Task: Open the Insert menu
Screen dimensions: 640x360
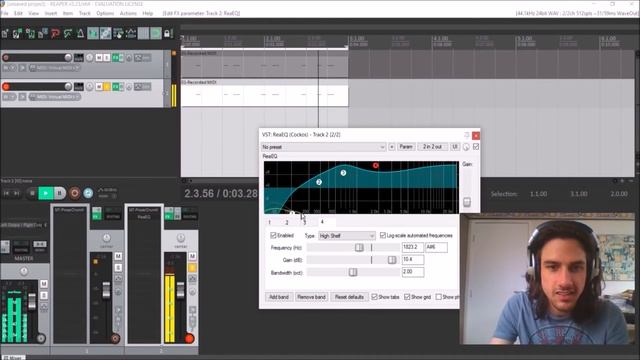Action: point(51,13)
